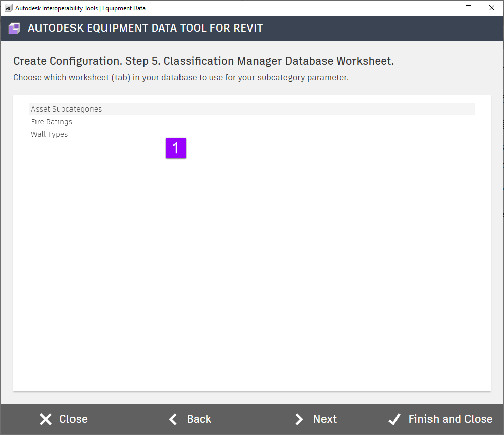Click the title bar application icon
This screenshot has width=504, height=435.
[8, 8]
